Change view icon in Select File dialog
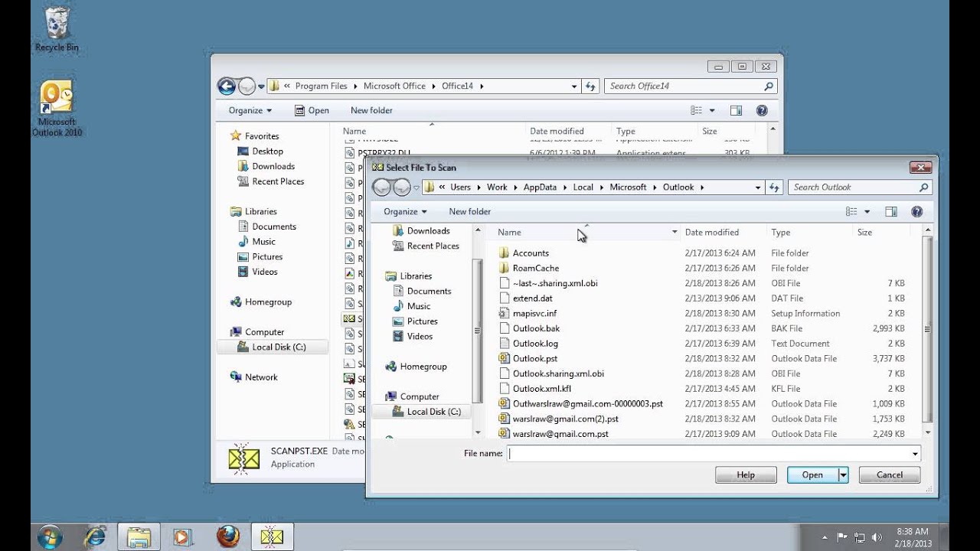The width and height of the screenshot is (980, 551). tap(851, 211)
